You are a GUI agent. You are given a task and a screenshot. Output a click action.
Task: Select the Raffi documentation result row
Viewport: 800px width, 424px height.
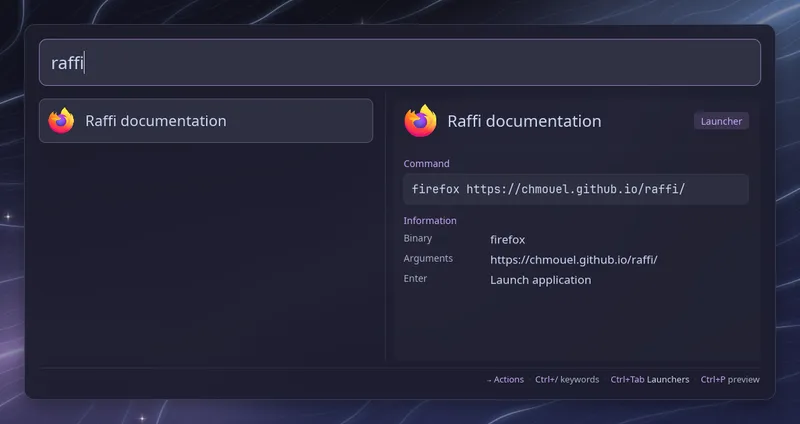[206, 120]
